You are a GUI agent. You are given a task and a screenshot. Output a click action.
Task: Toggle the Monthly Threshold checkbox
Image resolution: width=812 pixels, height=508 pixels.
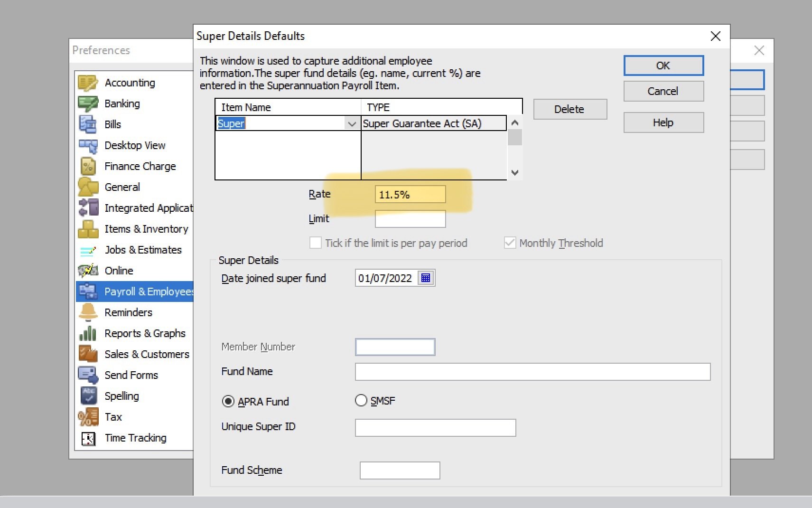pyautogui.click(x=510, y=243)
